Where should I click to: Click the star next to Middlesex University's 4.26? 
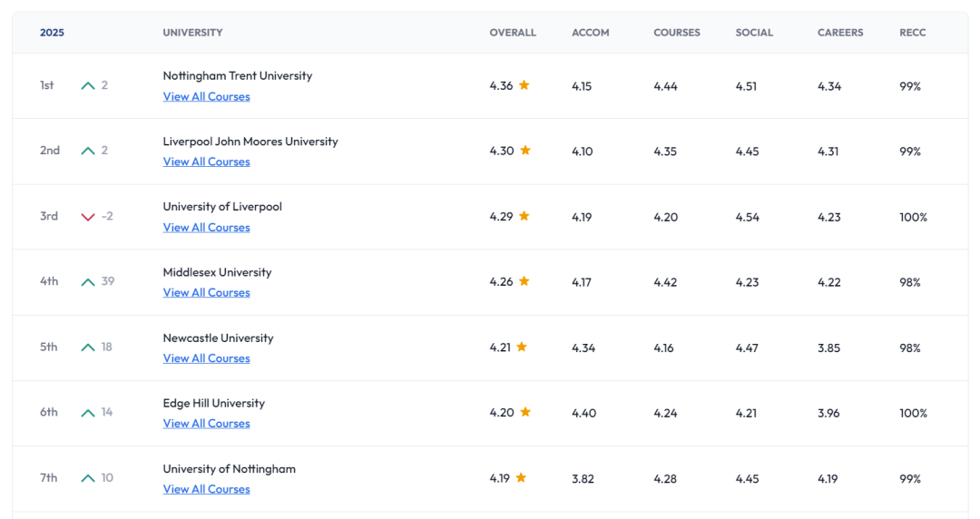click(524, 280)
